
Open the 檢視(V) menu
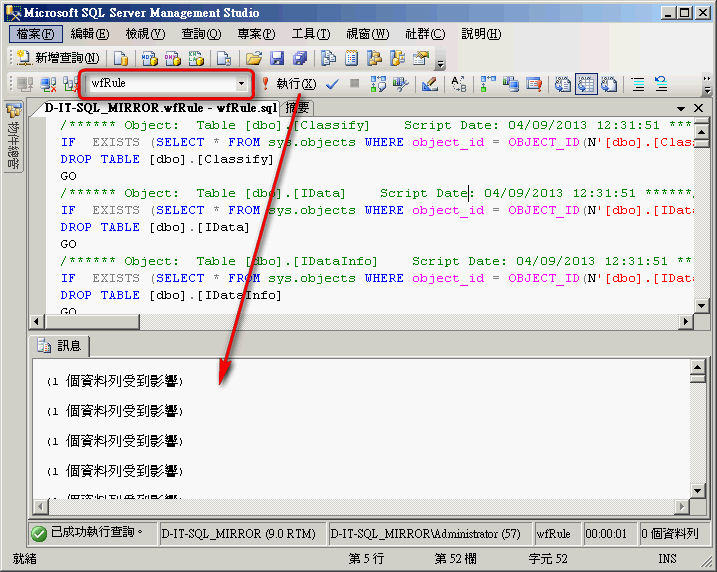click(145, 34)
